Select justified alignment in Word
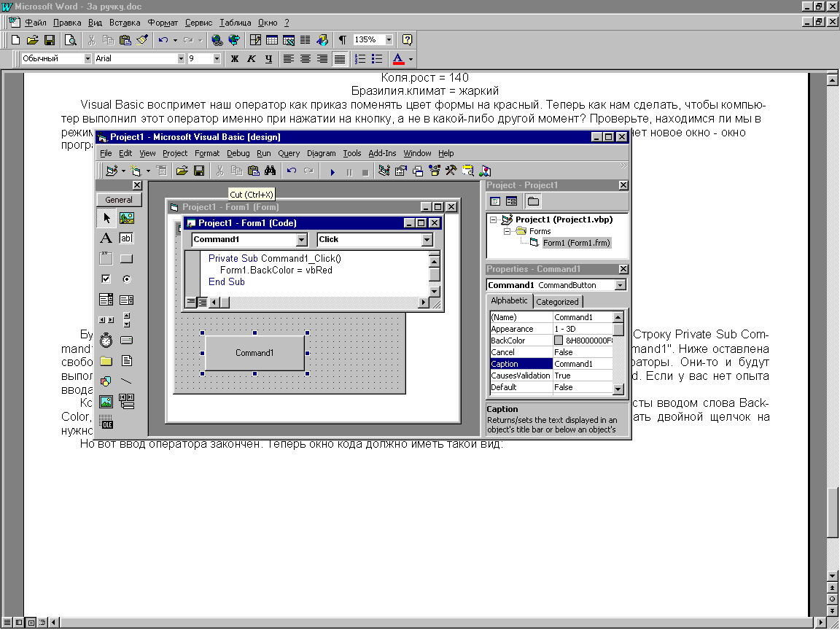 tap(340, 59)
